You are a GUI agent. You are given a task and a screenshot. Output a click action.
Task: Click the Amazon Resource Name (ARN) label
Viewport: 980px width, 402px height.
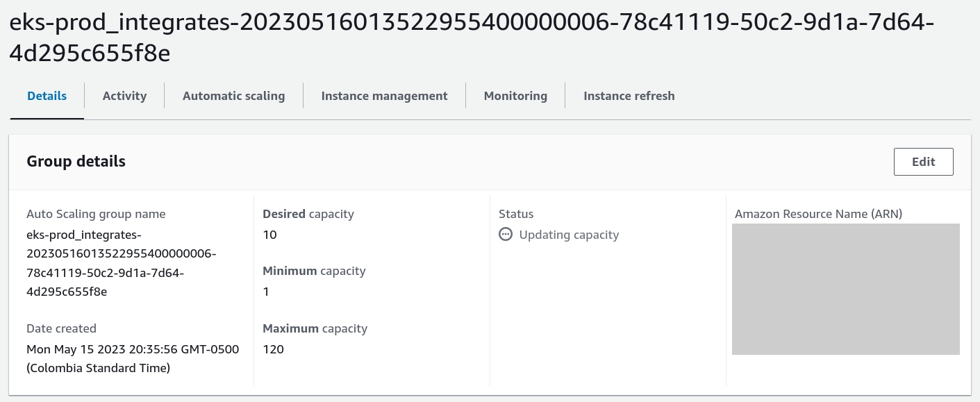pos(818,214)
